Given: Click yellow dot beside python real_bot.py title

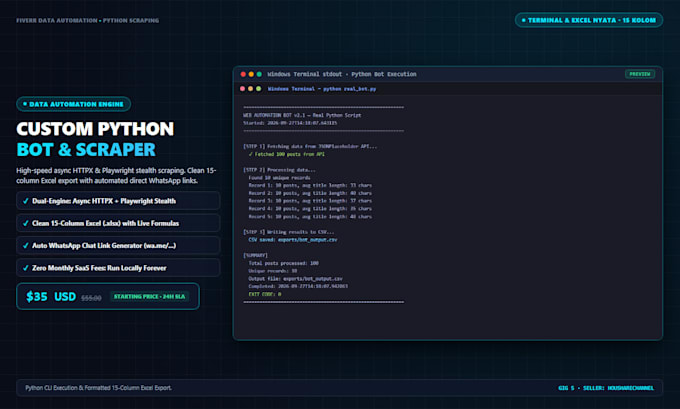Looking at the screenshot, I should tap(250, 88).
